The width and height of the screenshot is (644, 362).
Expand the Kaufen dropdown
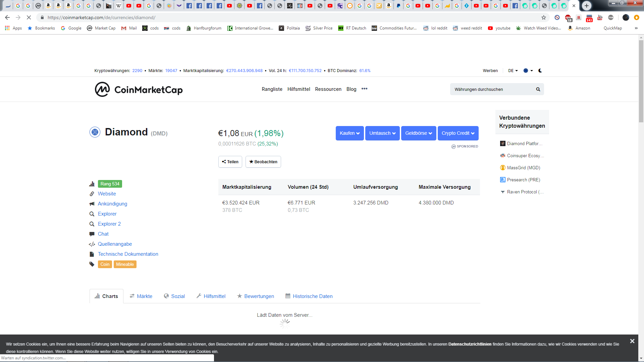pyautogui.click(x=350, y=133)
